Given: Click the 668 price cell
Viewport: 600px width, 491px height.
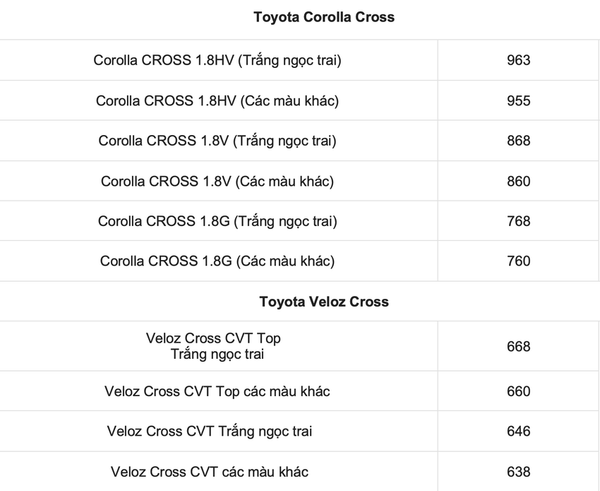Looking at the screenshot, I should pyautogui.click(x=518, y=347).
